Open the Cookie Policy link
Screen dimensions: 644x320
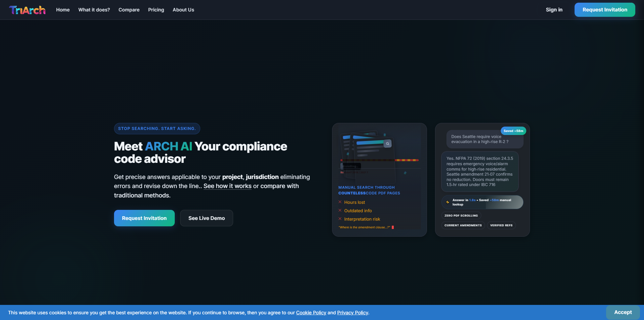311,313
